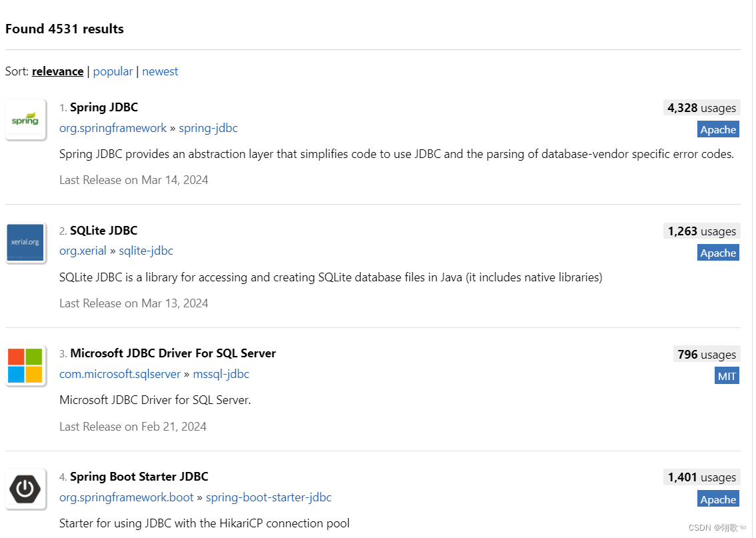This screenshot has width=756, height=538.
Task: Open org.springframework group link
Action: pyautogui.click(x=113, y=128)
